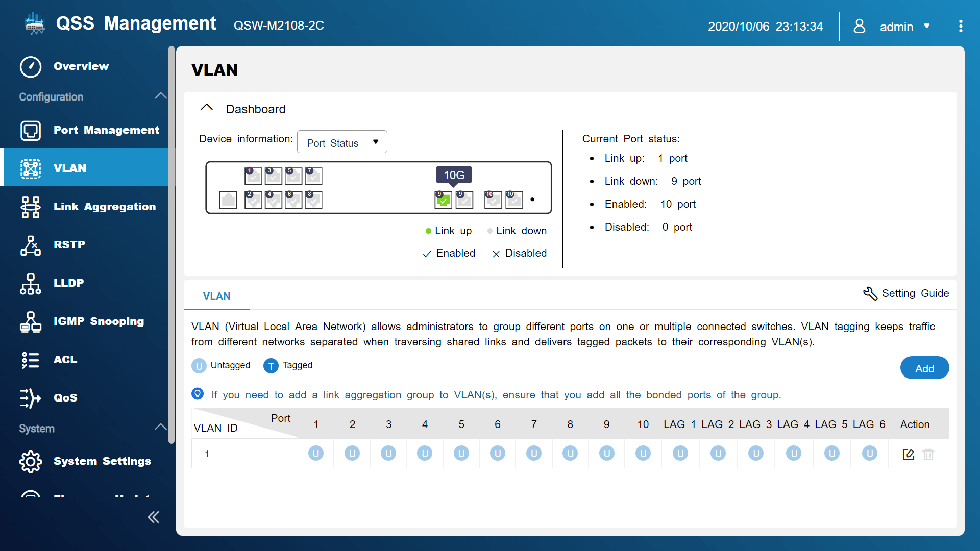Click the QoS sidebar navigation icon
This screenshot has height=551, width=980.
[30, 397]
